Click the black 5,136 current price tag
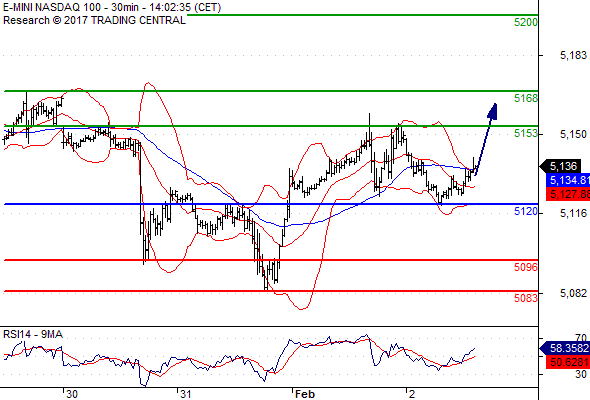The width and height of the screenshot is (590, 400). 561,166
